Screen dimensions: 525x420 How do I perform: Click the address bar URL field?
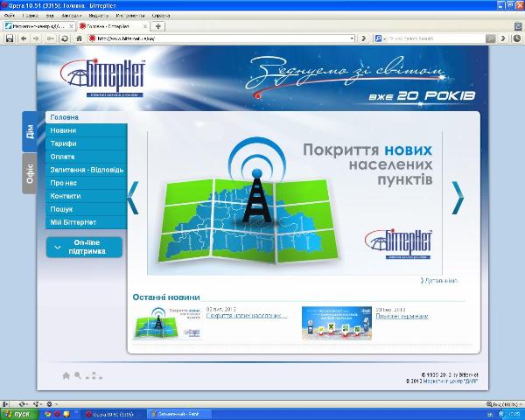pos(221,38)
